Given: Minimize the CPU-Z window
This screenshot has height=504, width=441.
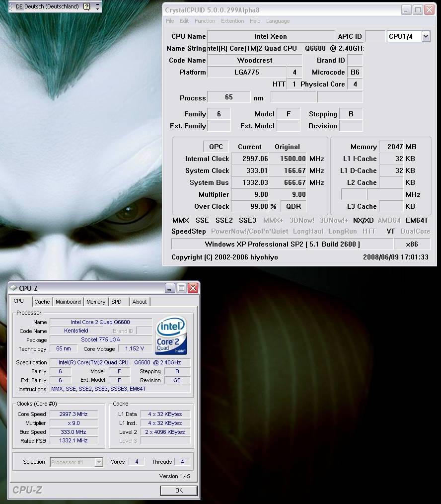Looking at the screenshot, I should pyautogui.click(x=170, y=288).
